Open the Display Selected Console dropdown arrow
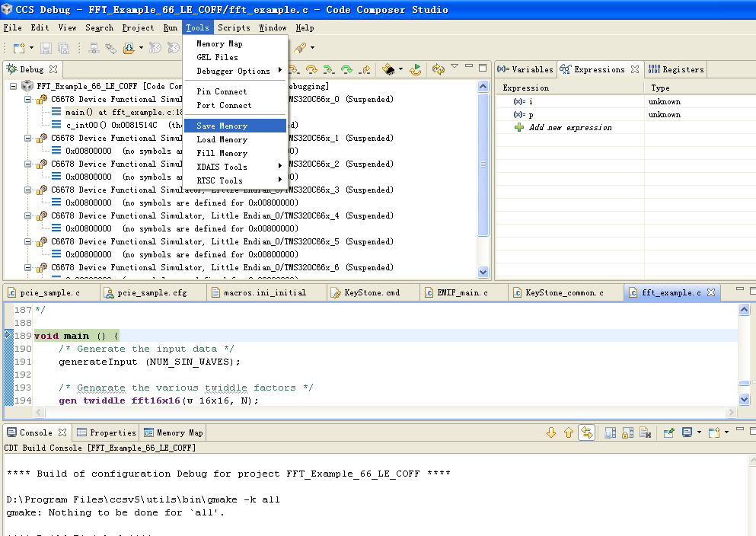Image resolution: width=756 pixels, height=536 pixels. tap(699, 432)
